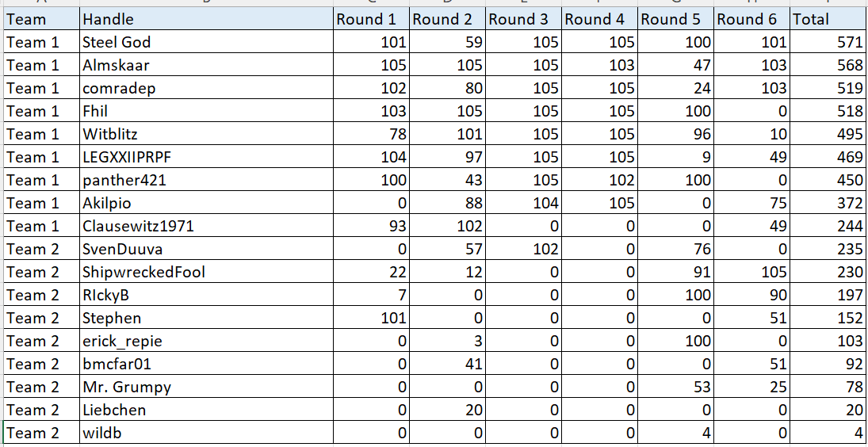This screenshot has width=868, height=447.
Task: Click Steel God's total of 571
Action: 828,42
